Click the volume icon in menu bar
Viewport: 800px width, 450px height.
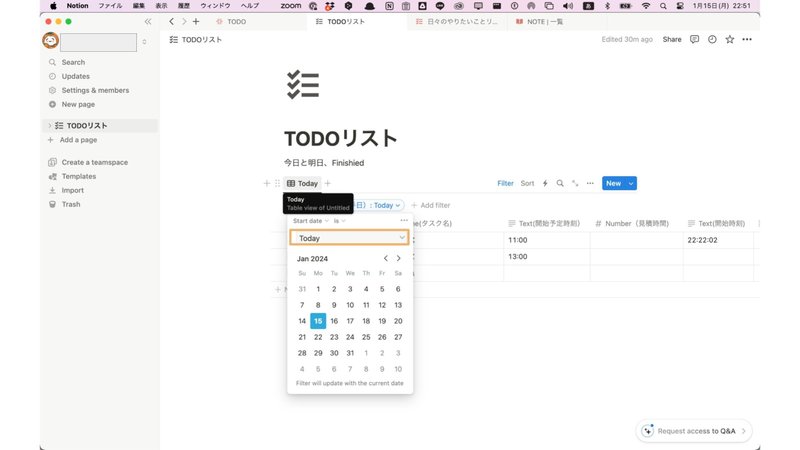coord(567,6)
